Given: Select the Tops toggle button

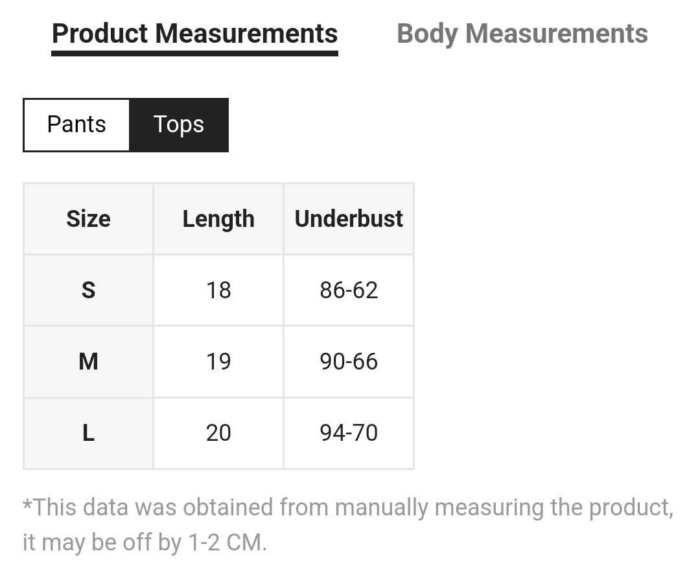Looking at the screenshot, I should point(179,124).
